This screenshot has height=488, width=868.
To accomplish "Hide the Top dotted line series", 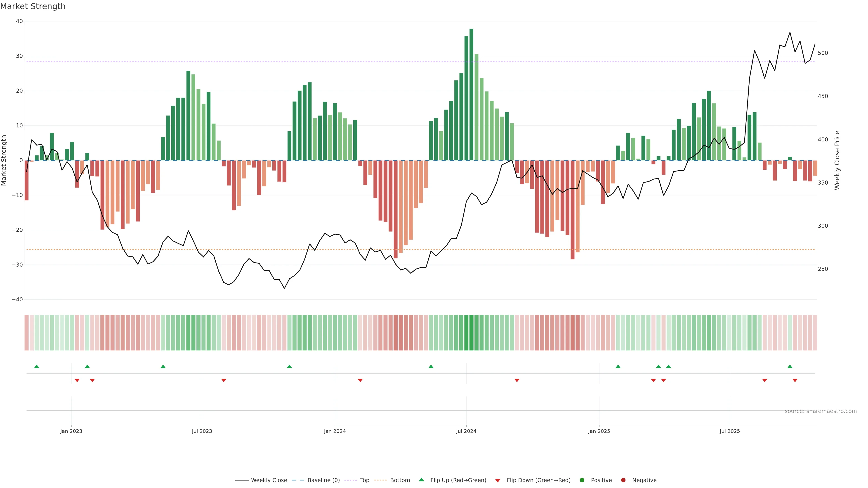I will [364, 480].
